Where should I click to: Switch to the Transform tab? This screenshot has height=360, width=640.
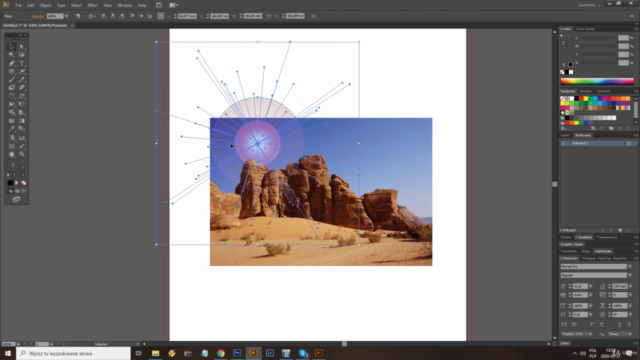(569, 251)
